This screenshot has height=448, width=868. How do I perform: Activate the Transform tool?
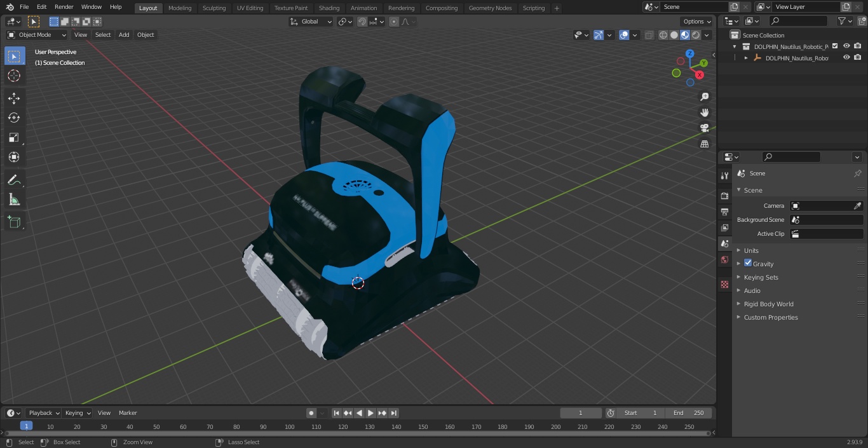tap(14, 157)
